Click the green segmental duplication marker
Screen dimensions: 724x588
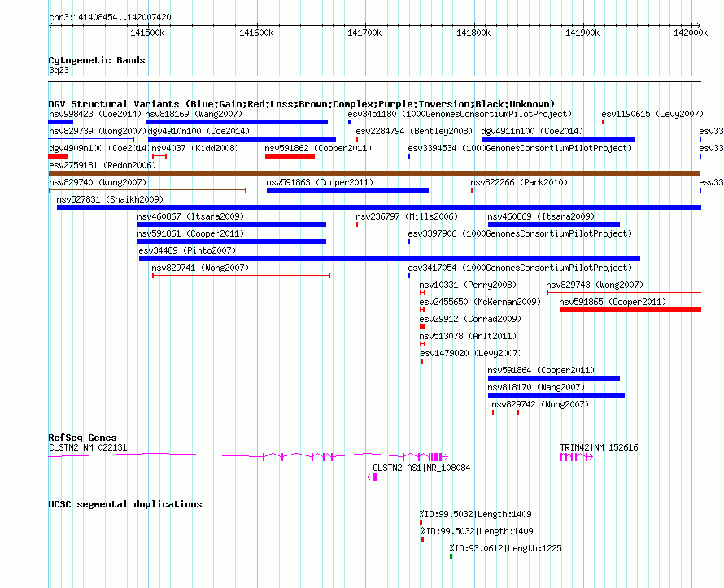pos(451,556)
